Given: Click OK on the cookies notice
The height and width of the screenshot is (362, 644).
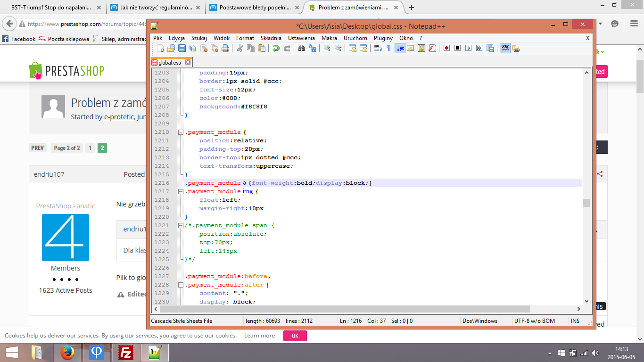Looking at the screenshot, I should click(x=295, y=336).
